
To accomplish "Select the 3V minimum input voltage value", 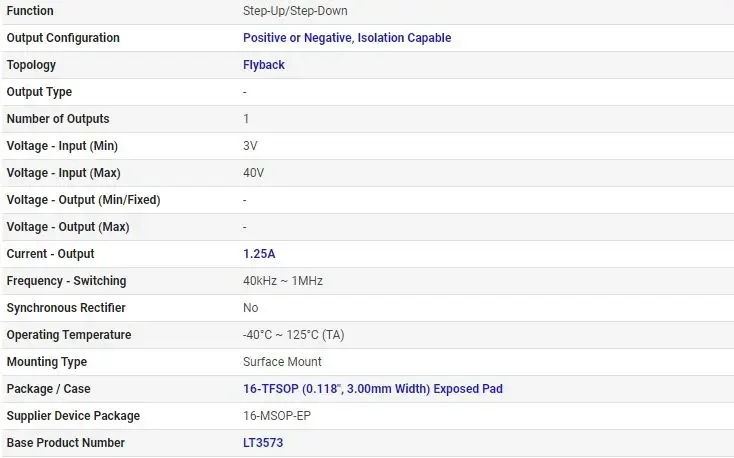I will tap(250, 146).
